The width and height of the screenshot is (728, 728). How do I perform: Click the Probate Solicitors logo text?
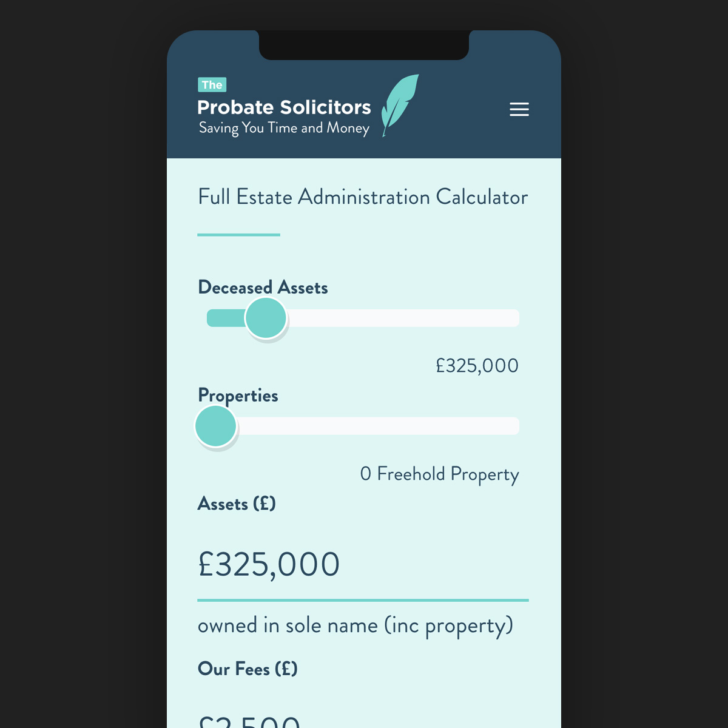[x=284, y=107]
